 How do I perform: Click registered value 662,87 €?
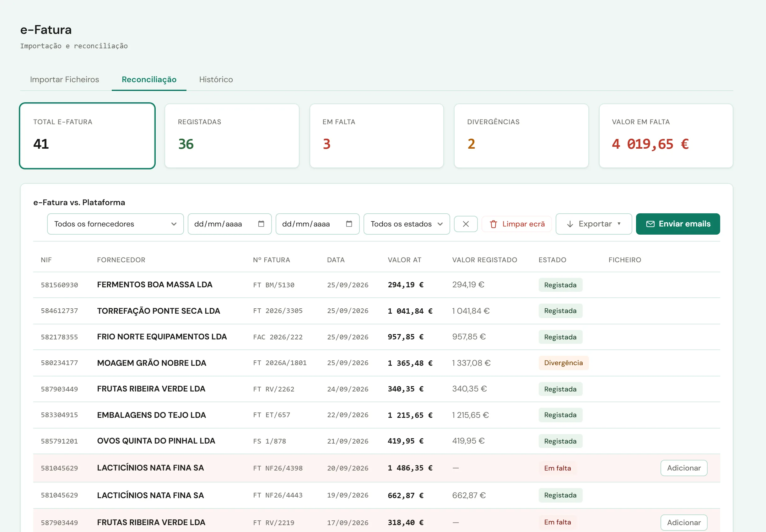point(469,495)
